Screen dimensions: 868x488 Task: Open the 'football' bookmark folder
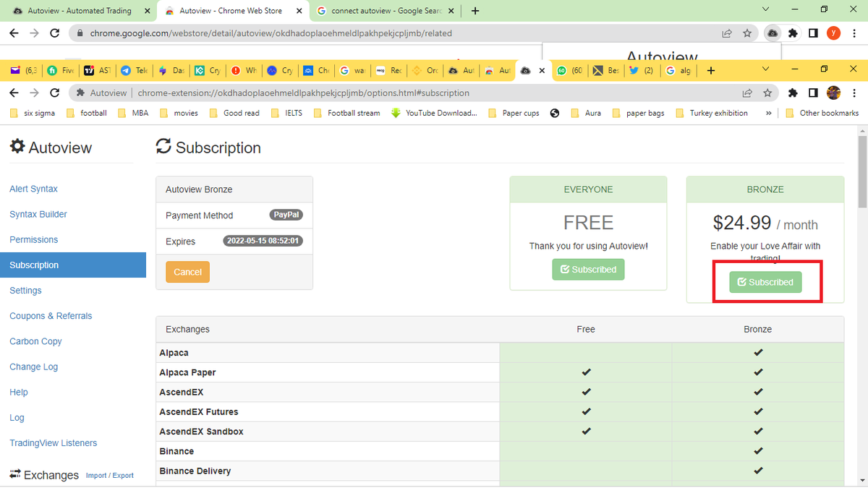coord(86,113)
